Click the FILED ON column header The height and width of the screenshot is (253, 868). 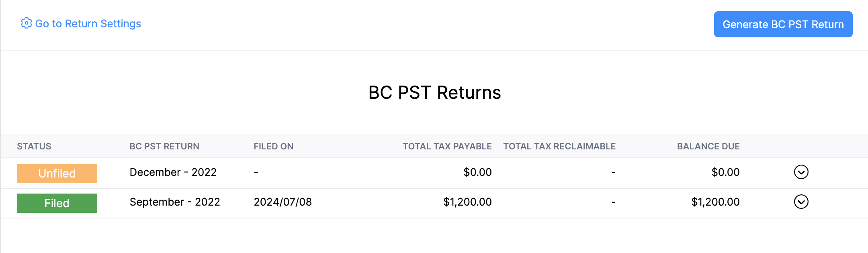273,146
